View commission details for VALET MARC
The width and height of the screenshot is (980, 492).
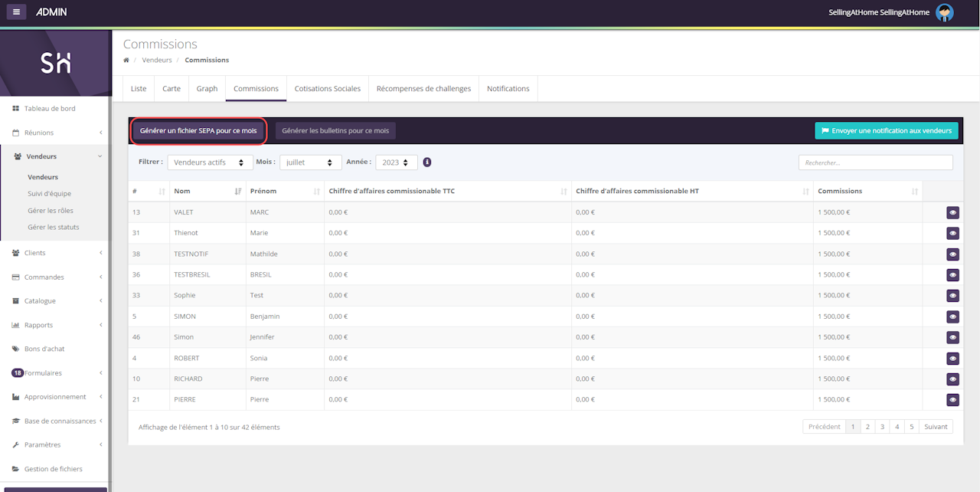[x=952, y=212]
